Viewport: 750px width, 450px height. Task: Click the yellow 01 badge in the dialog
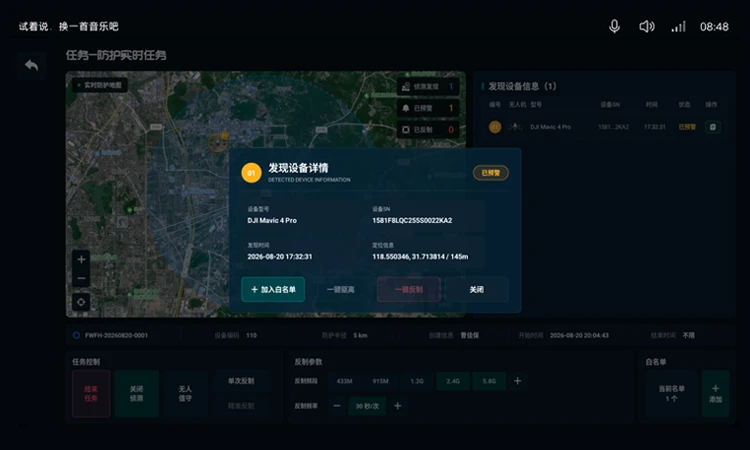pyautogui.click(x=252, y=173)
